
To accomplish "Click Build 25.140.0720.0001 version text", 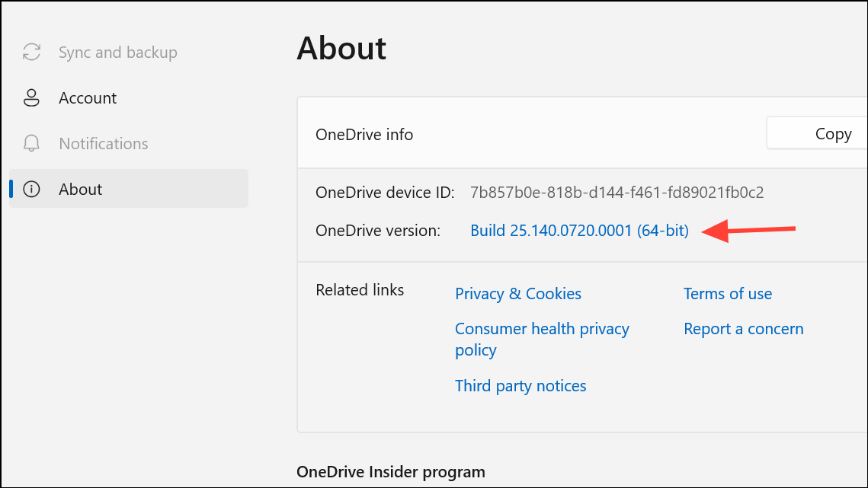I will pyautogui.click(x=578, y=230).
